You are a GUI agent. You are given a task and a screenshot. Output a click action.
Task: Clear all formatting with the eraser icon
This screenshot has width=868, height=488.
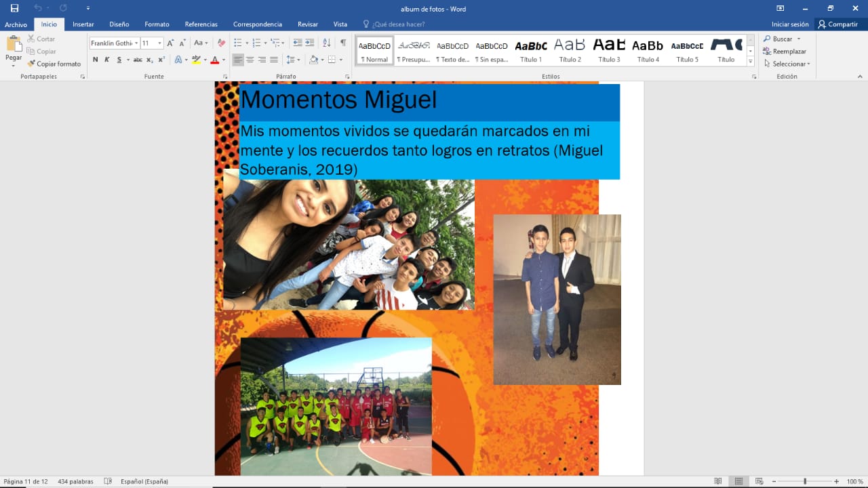221,43
